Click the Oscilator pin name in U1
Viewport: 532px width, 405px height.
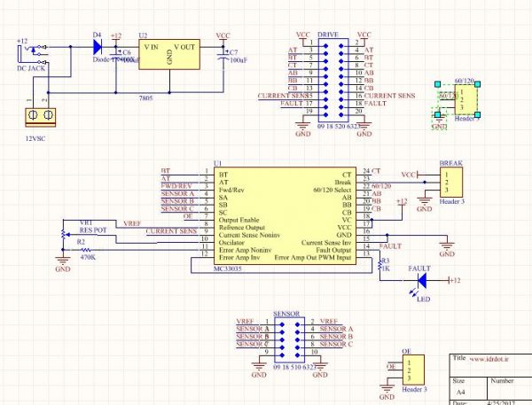pos(231,243)
